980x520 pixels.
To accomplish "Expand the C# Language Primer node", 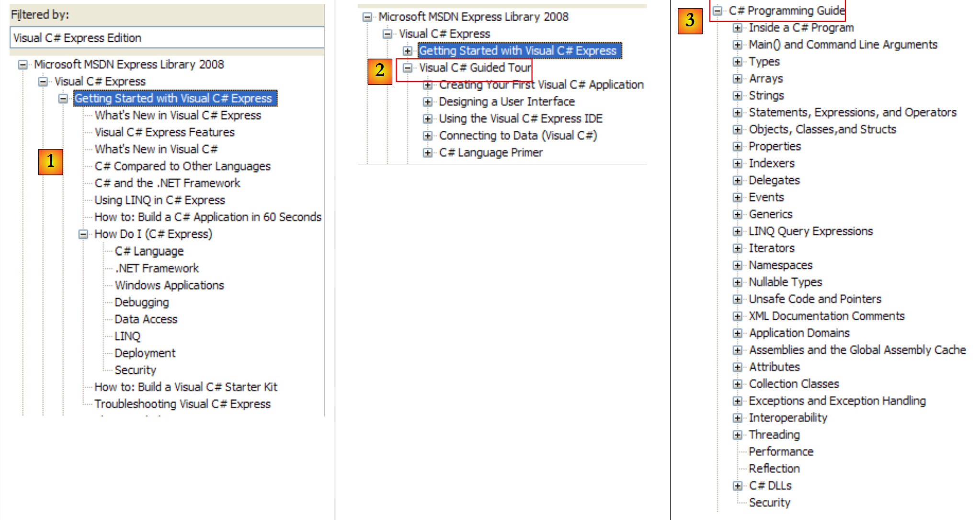I will pyautogui.click(x=427, y=153).
